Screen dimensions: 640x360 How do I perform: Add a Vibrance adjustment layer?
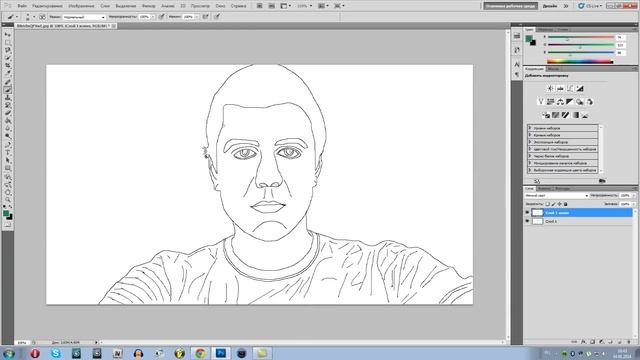(x=541, y=102)
